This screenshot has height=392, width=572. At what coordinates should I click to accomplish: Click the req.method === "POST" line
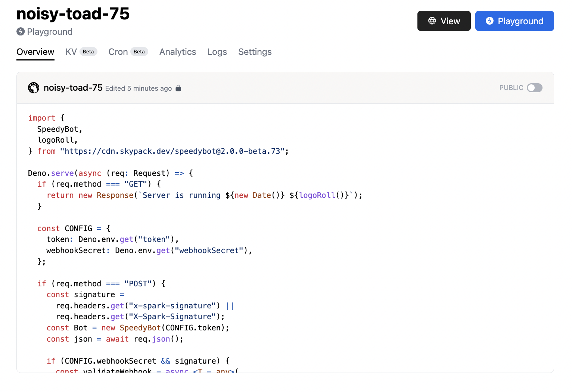[102, 284]
